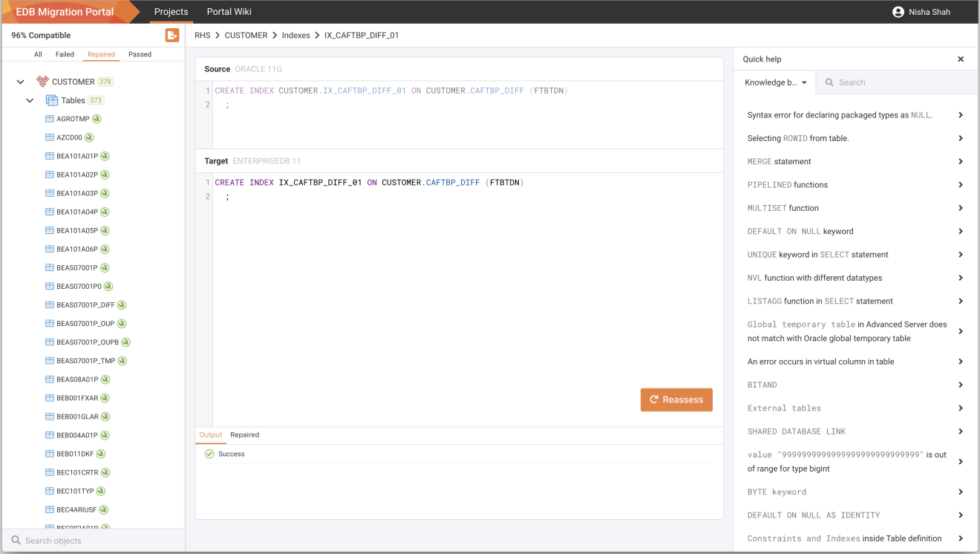Click the Search objects input field
Image resolution: width=980 pixels, height=554 pixels.
point(94,541)
